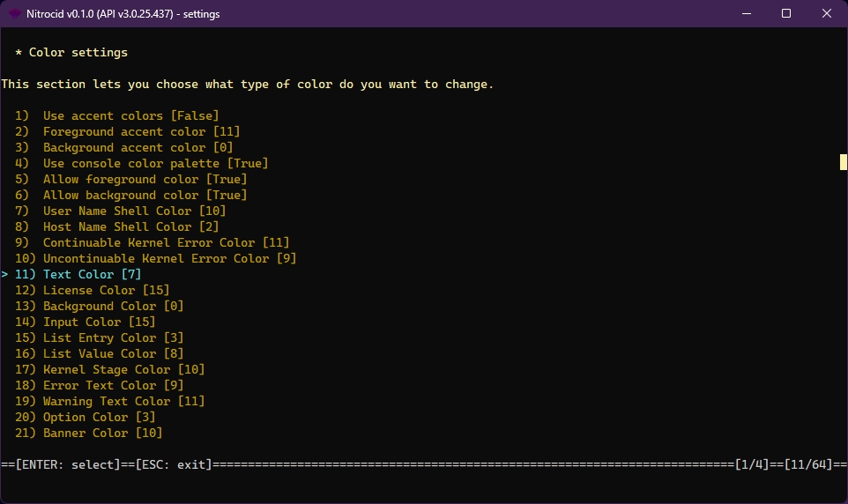848x504 pixels.
Task: Select License Color option
Action: (x=106, y=290)
